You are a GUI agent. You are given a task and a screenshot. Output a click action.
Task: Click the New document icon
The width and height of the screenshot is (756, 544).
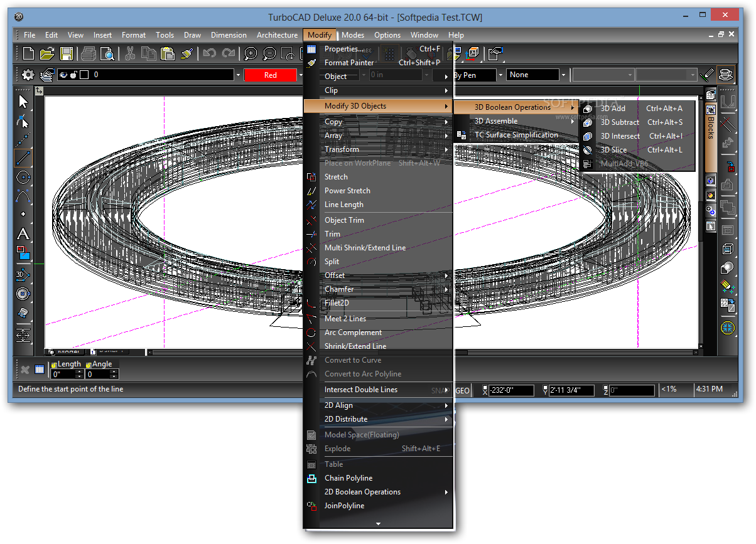(x=29, y=53)
